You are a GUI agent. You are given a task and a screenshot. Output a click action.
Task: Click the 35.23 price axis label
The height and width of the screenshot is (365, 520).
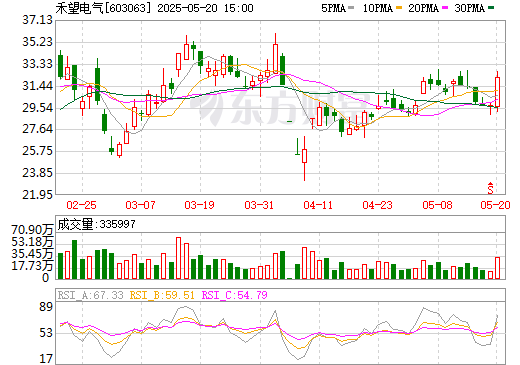(37, 42)
